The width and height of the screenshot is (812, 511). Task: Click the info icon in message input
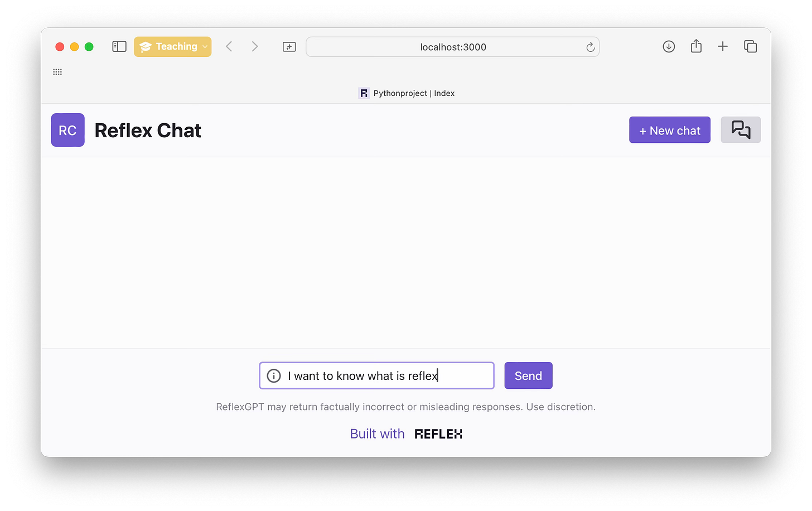pos(274,376)
